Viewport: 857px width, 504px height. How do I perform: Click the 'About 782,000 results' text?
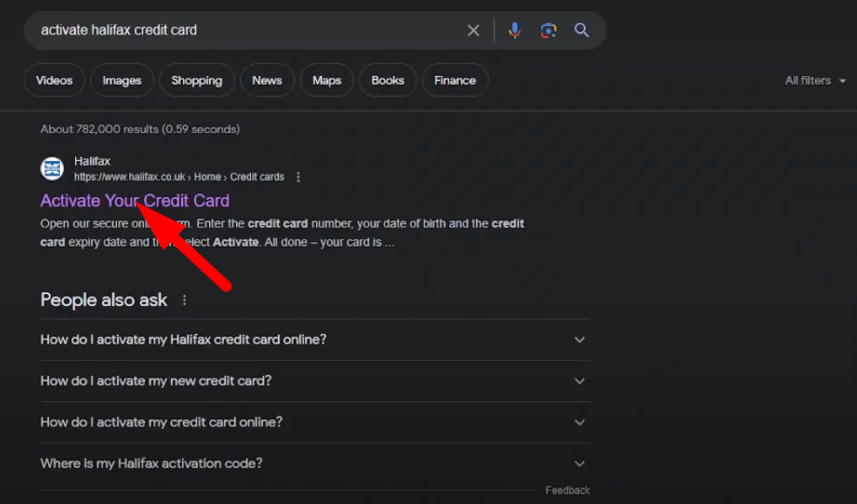point(140,129)
